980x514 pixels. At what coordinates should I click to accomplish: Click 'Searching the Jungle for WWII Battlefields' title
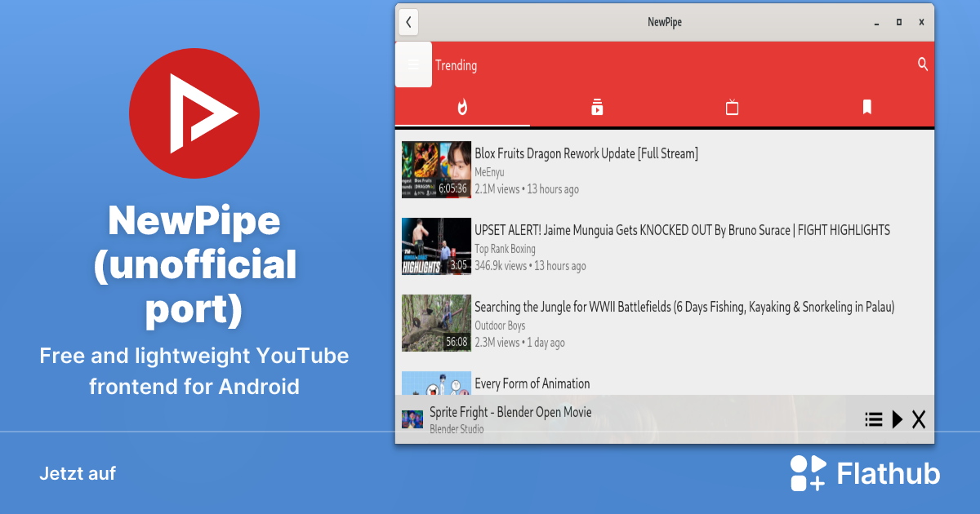(684, 307)
